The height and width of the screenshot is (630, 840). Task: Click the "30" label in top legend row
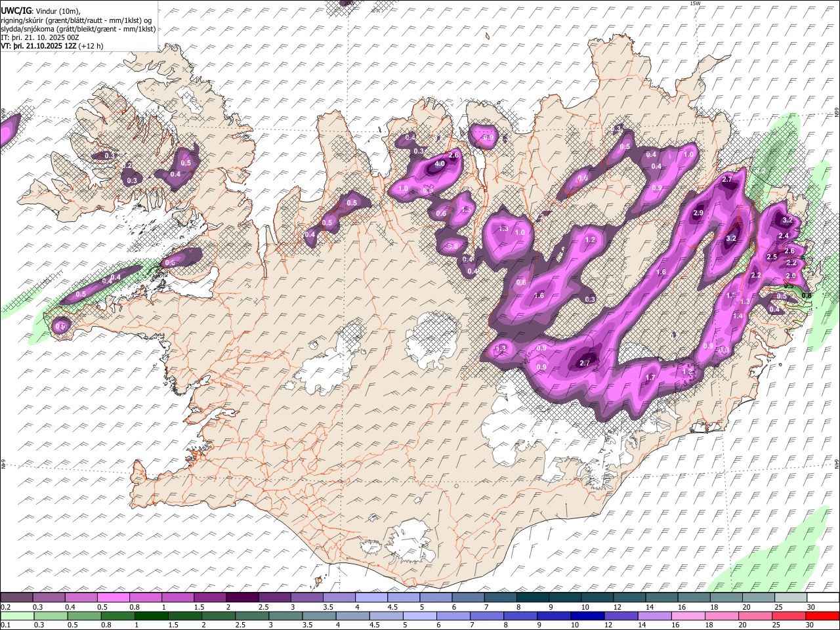tap(811, 607)
